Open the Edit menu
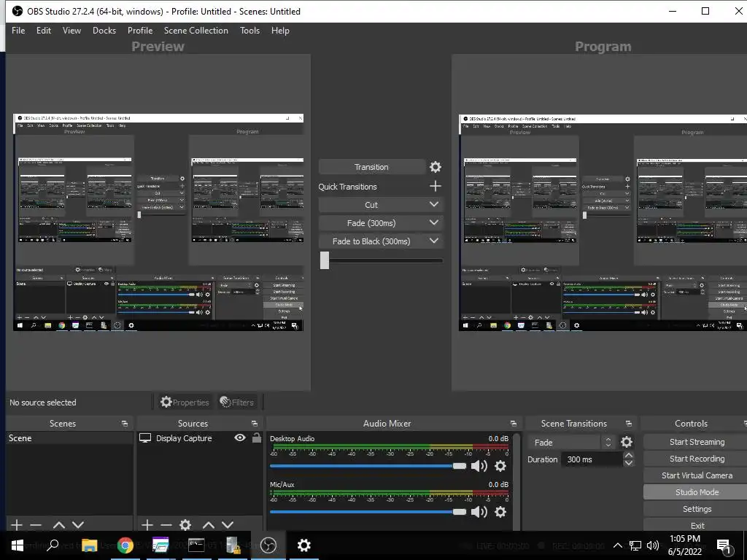The height and width of the screenshot is (560, 747). [43, 31]
